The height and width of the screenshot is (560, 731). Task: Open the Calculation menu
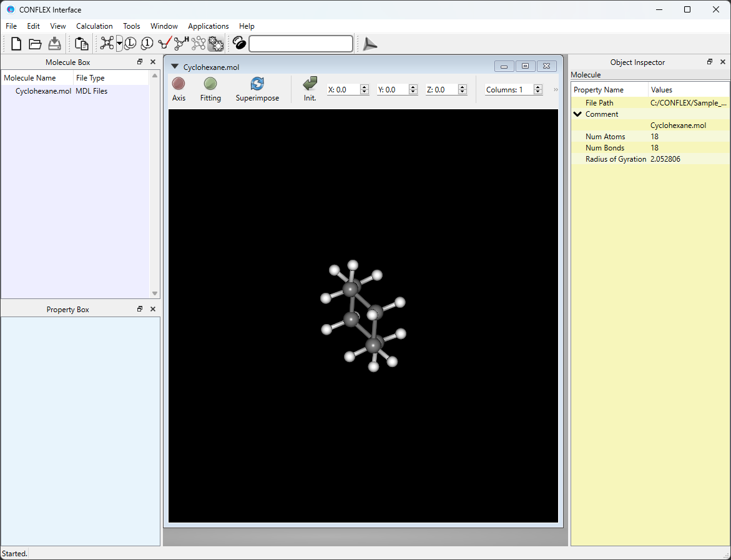click(94, 26)
